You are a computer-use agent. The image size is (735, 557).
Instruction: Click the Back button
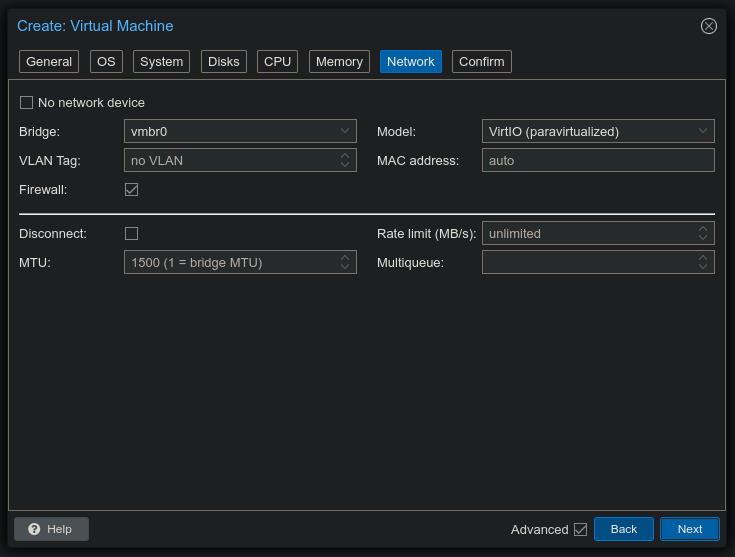(623, 529)
